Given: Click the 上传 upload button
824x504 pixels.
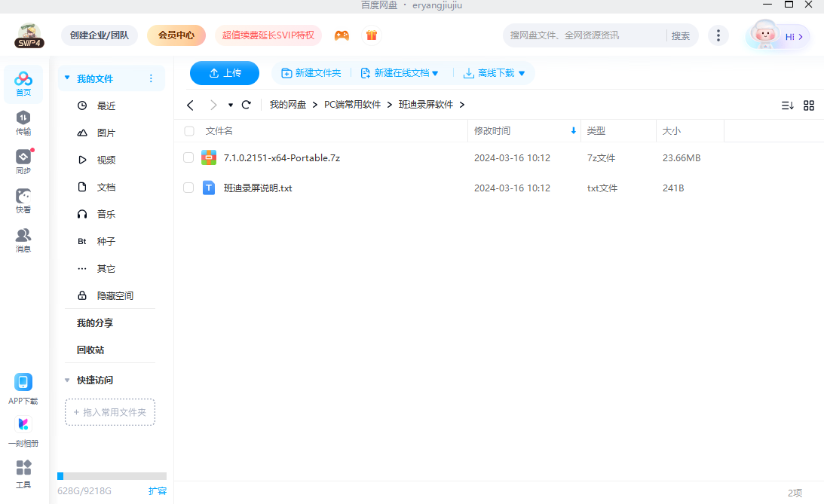Looking at the screenshot, I should (225, 73).
